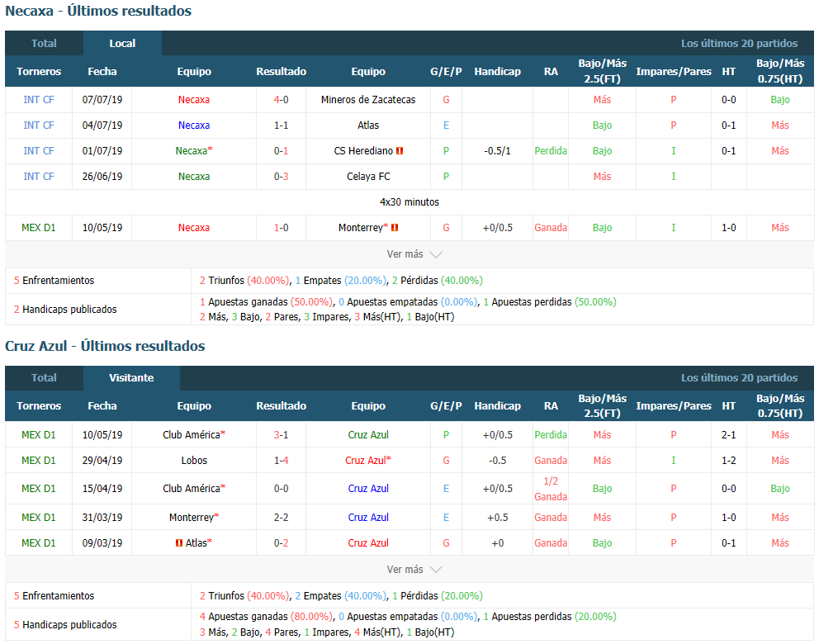Click Mineros de Zacatecas team name
This screenshot has height=644, width=819.
point(368,100)
